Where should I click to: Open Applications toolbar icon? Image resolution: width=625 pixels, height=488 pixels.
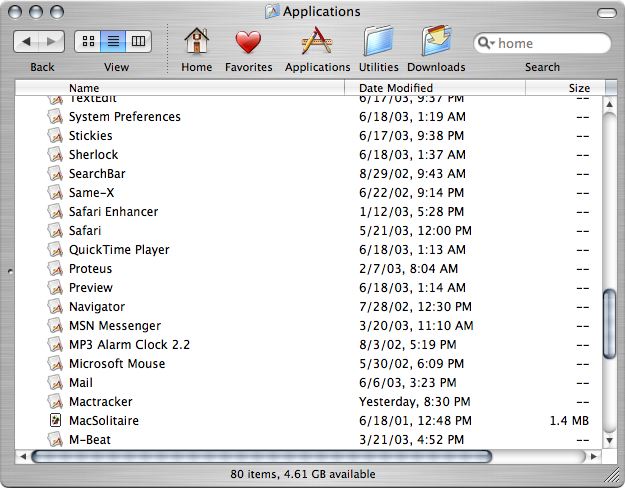click(x=317, y=41)
